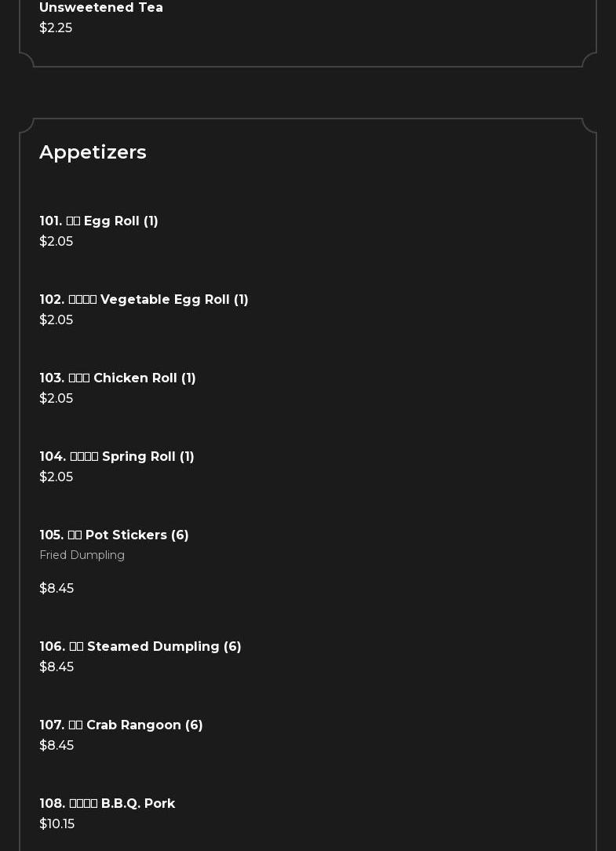
Task: Click the price below 101 Egg Roll
Action: point(56,242)
